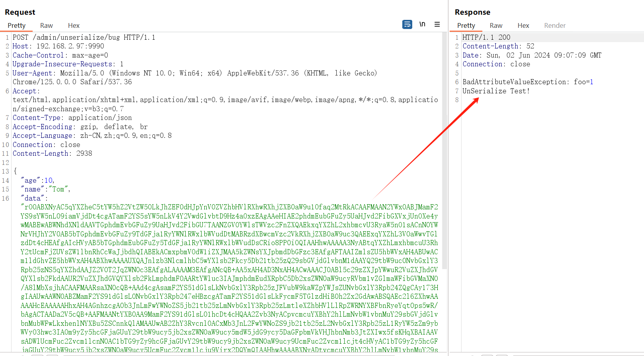
Task: Click the Request vertical scrollbar
Action: 444,151
